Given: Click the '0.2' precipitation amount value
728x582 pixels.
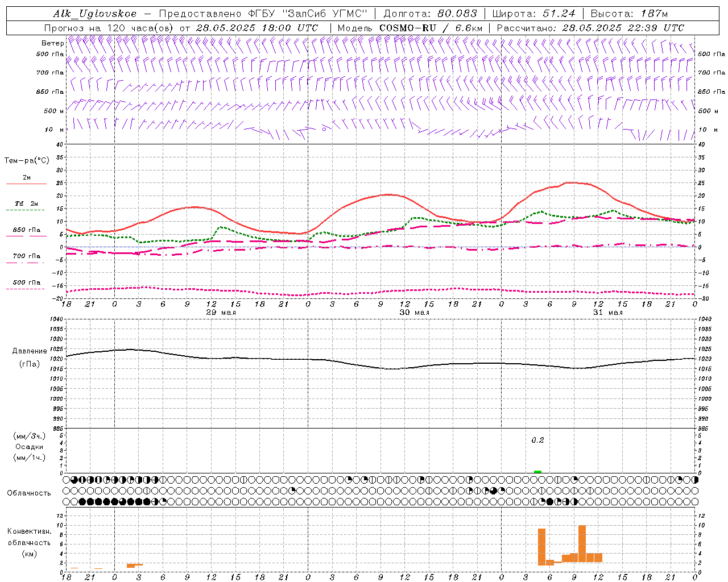Looking at the screenshot, I should [x=537, y=440].
